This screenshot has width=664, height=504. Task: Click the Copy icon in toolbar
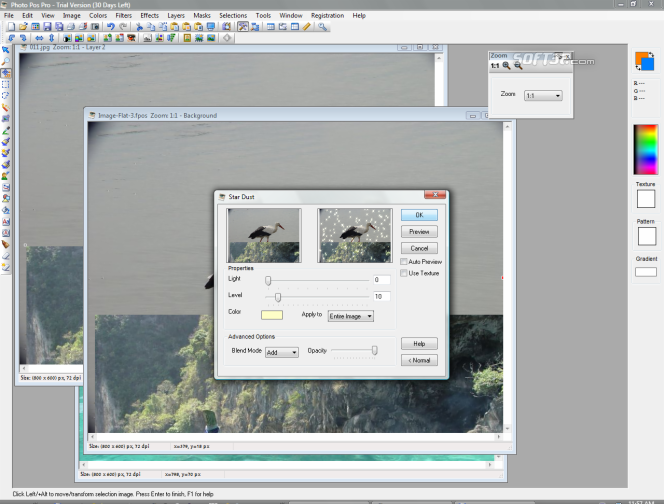coord(151,27)
